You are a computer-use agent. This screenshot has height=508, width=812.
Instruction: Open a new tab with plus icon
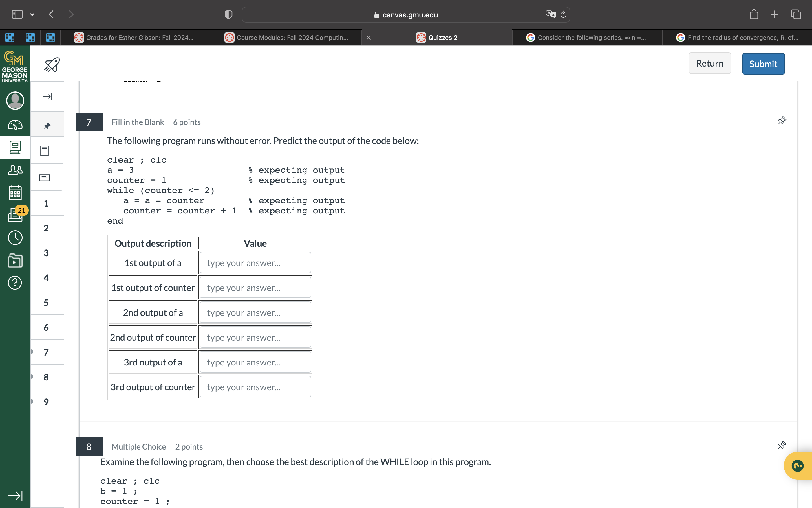[775, 14]
